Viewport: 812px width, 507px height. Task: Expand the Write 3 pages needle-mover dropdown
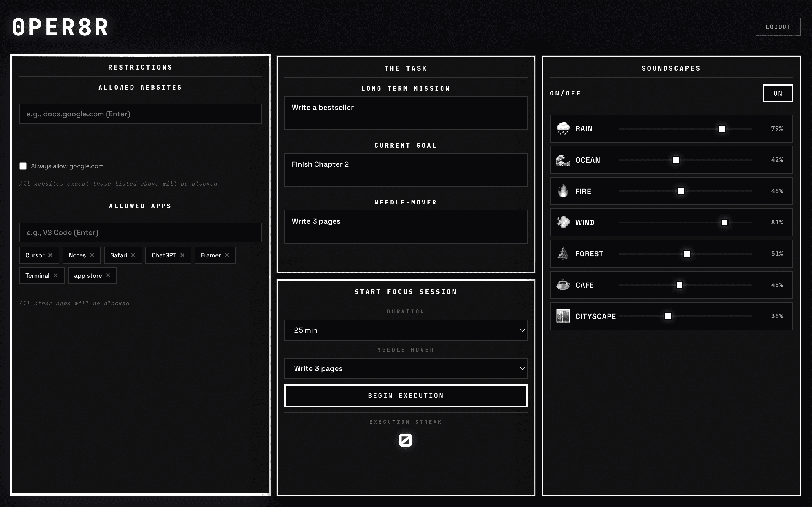[x=405, y=368]
